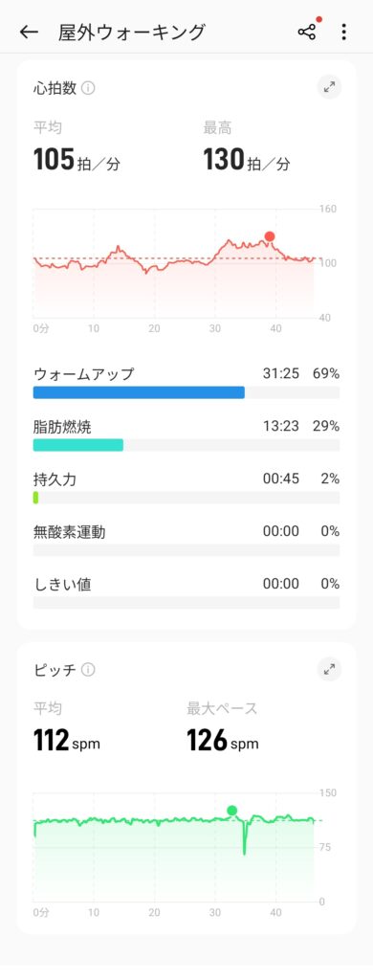Tap the 最大ペース 126 spm value

pyautogui.click(x=223, y=742)
